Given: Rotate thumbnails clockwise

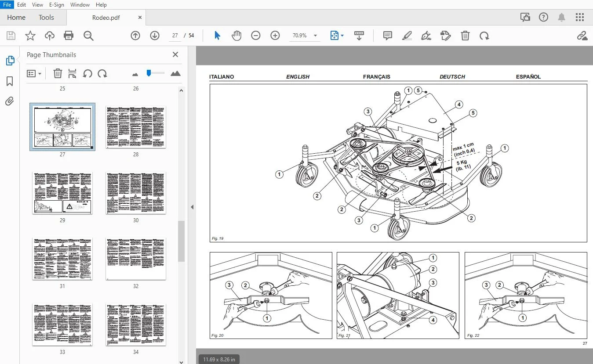Looking at the screenshot, I should 102,73.
